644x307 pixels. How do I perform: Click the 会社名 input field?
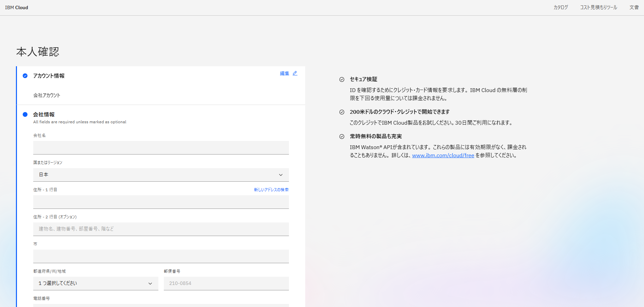161,148
